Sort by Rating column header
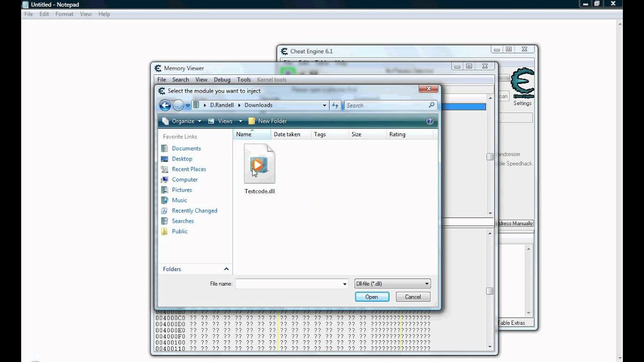 point(409,134)
